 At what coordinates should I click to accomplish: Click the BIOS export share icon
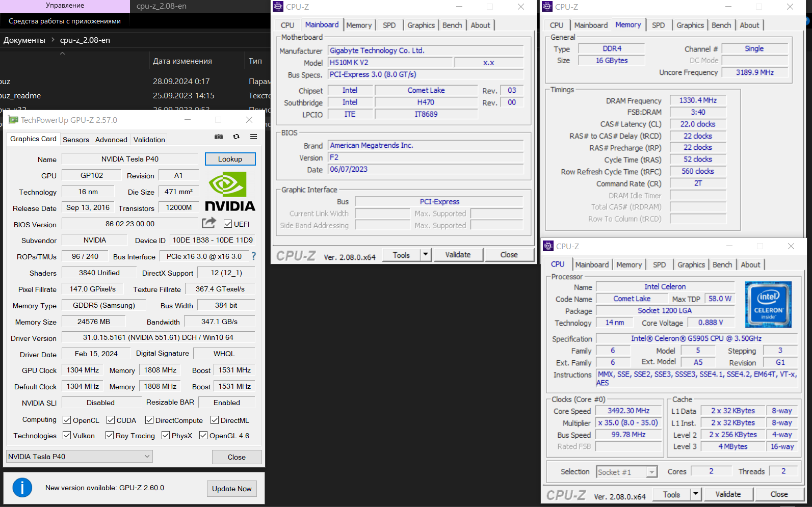coord(208,223)
